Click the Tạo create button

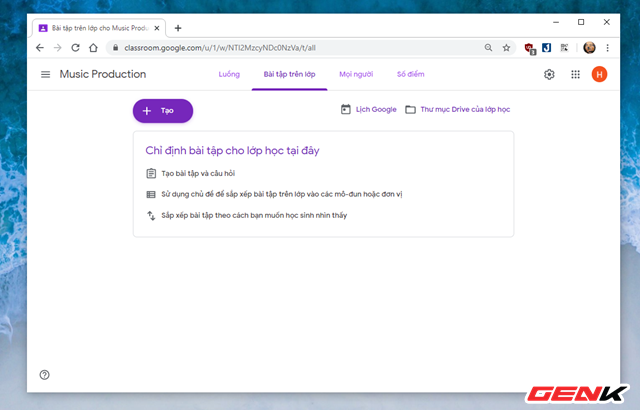(x=163, y=111)
